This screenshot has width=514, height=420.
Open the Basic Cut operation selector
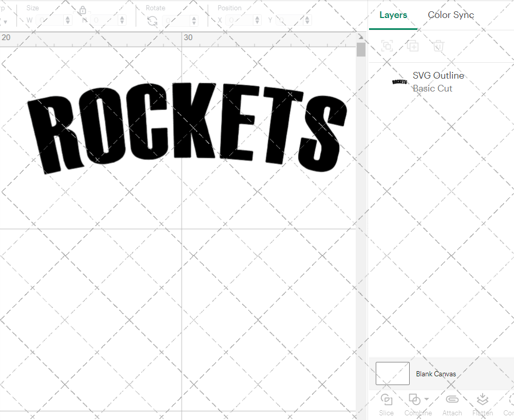click(432, 88)
